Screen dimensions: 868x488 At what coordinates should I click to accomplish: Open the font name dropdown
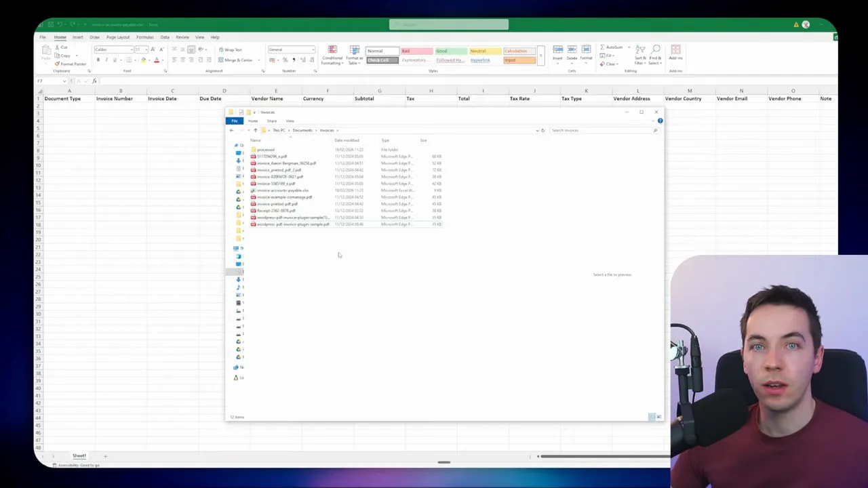pyautogui.click(x=114, y=49)
